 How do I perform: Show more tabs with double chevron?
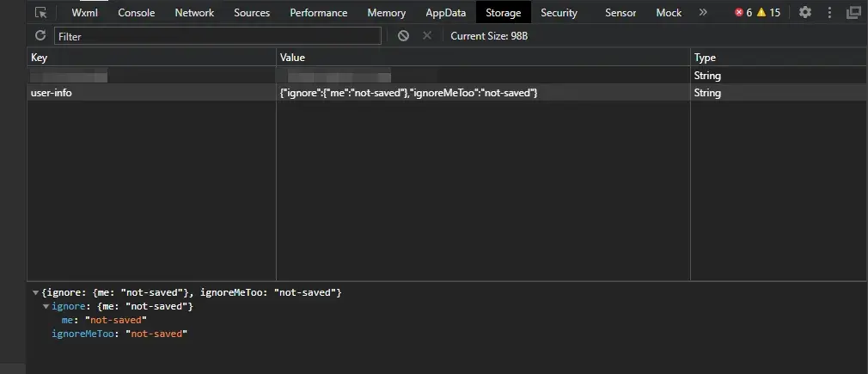703,13
